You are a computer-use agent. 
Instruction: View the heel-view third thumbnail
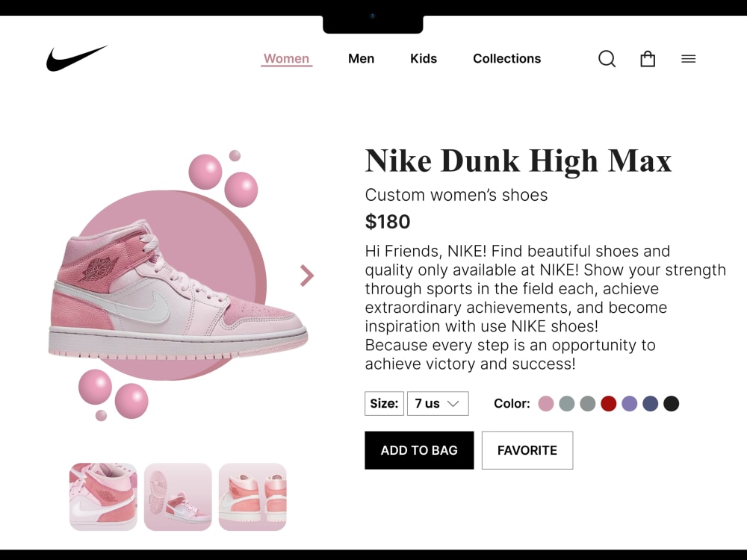252,497
